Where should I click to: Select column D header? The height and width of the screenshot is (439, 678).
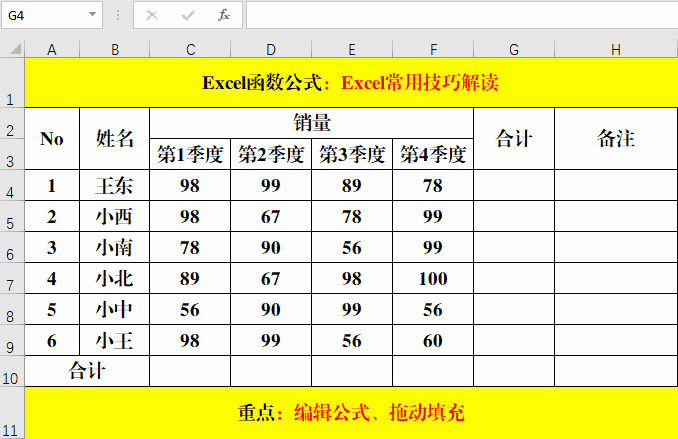[x=271, y=49]
